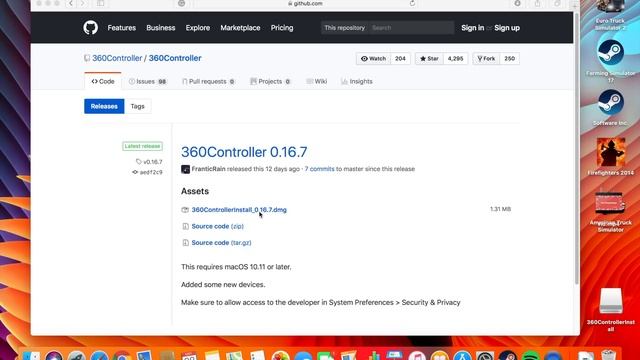Open the 250 forks count

[509, 58]
